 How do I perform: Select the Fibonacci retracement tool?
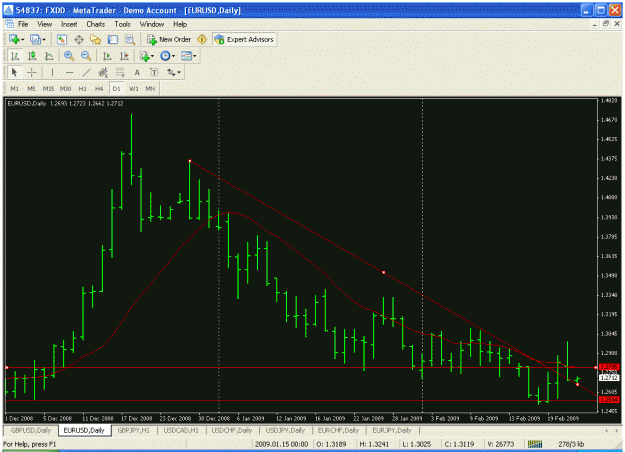pyautogui.click(x=120, y=72)
